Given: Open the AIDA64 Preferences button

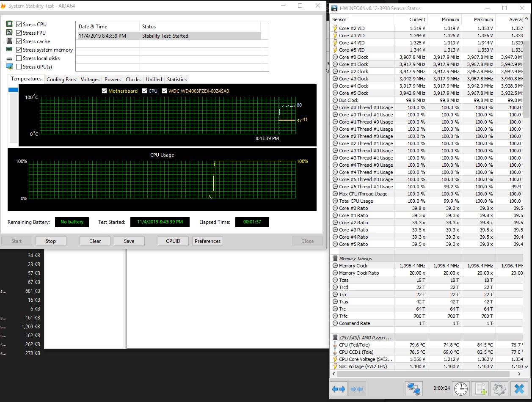Looking at the screenshot, I should pos(207,241).
